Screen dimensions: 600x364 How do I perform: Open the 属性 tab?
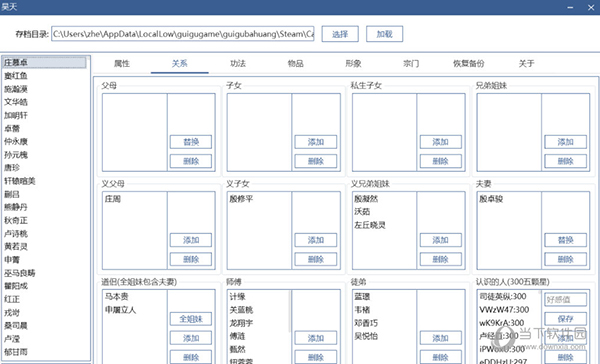tap(122, 64)
